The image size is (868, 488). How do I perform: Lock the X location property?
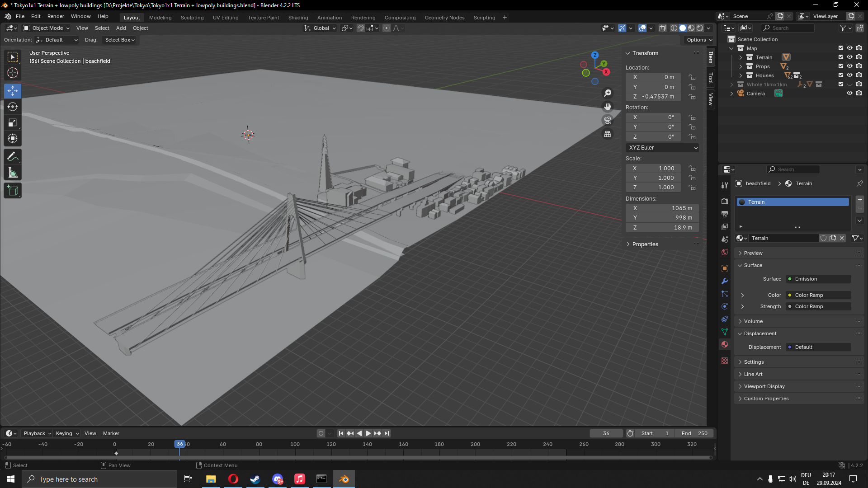coord(692,77)
